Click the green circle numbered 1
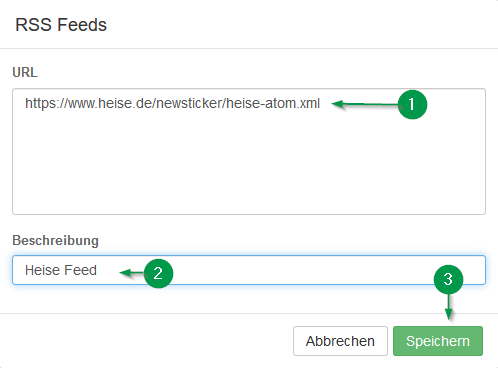 (412, 104)
